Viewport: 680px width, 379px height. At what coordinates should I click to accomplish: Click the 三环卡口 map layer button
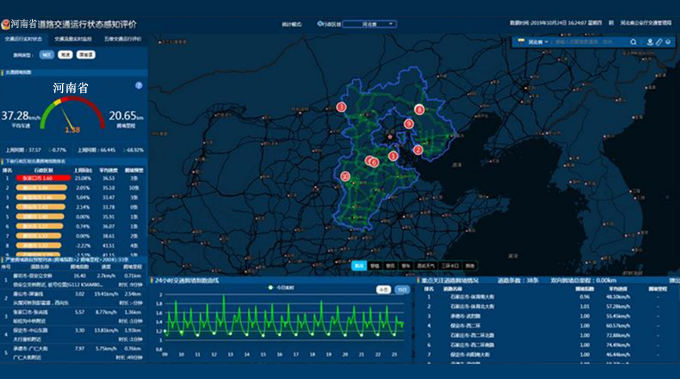pyautogui.click(x=450, y=266)
